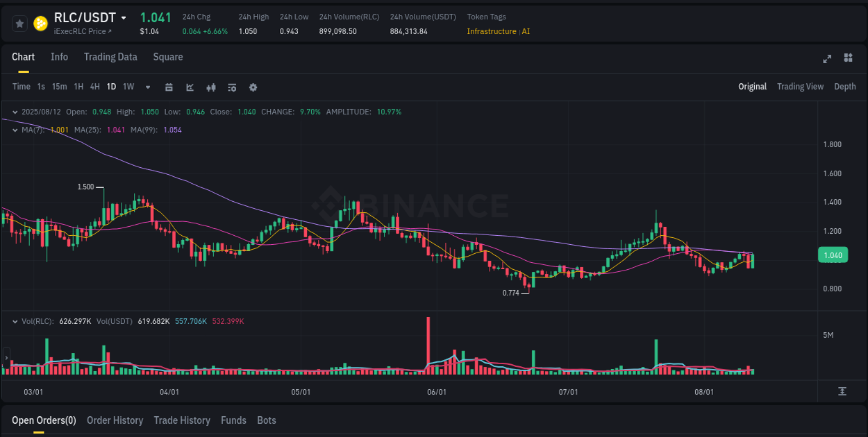The image size is (868, 437).
Task: Collapse the Vol(RLC) indicator row
Action: (x=15, y=320)
